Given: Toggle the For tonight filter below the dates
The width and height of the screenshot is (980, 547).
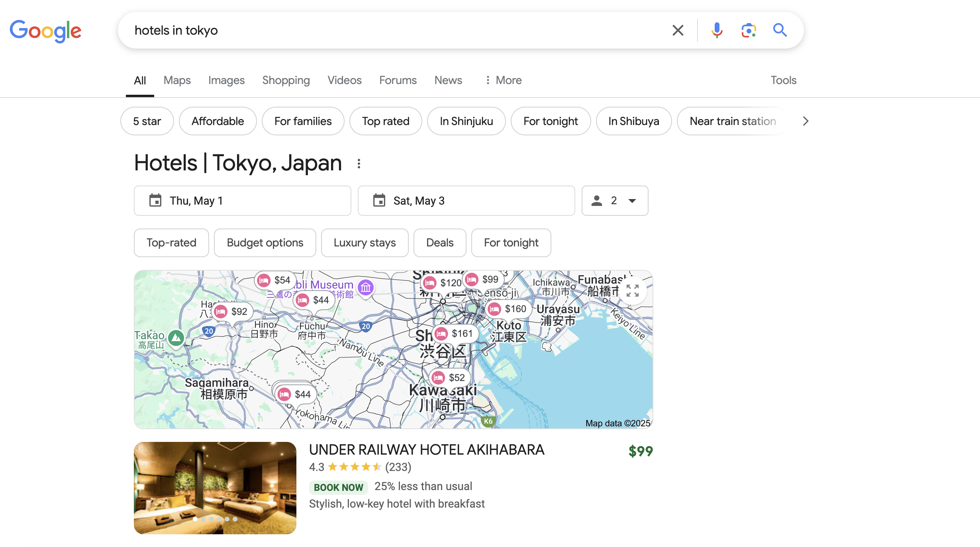Looking at the screenshot, I should coord(511,243).
